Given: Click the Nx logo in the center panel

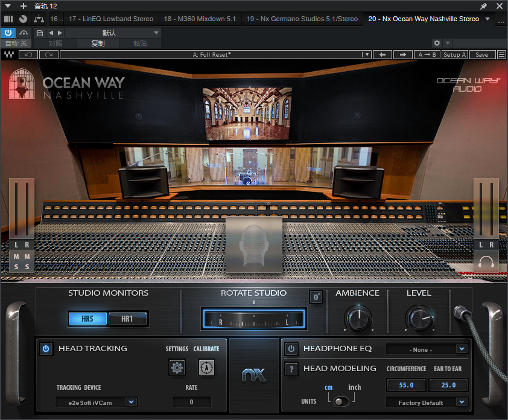Looking at the screenshot, I should tap(253, 375).
